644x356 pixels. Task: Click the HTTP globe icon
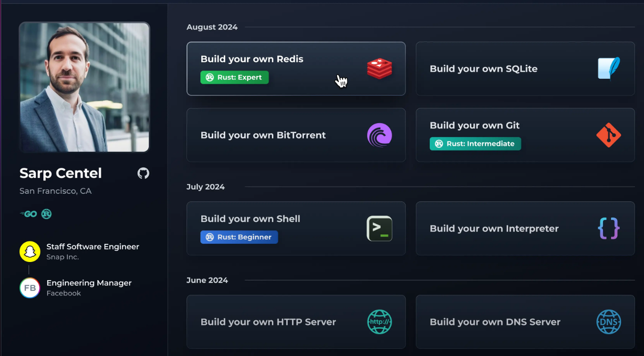(379, 322)
